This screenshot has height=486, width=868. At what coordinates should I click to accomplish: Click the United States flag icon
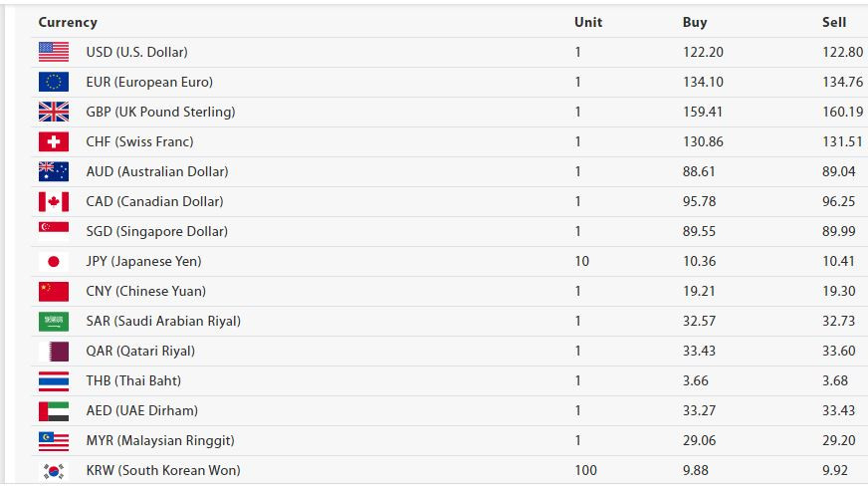[x=54, y=52]
